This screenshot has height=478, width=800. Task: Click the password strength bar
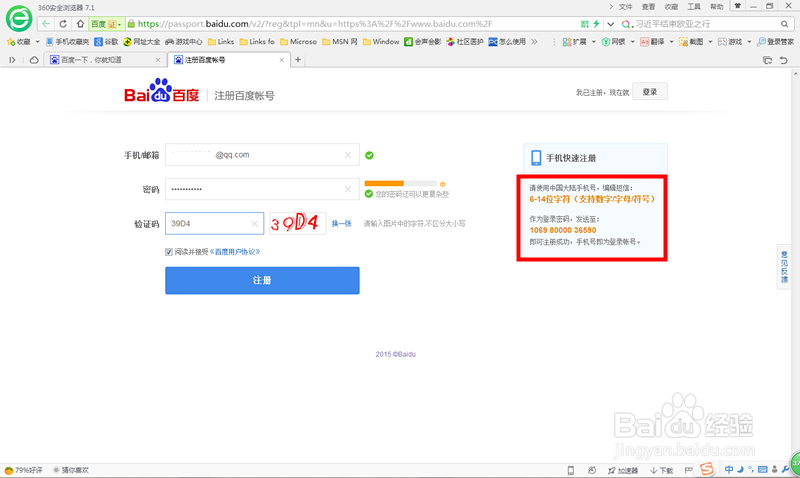point(401,183)
